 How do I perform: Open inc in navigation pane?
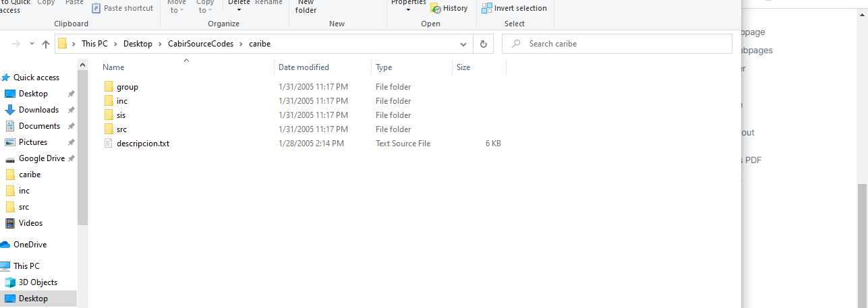pos(24,191)
